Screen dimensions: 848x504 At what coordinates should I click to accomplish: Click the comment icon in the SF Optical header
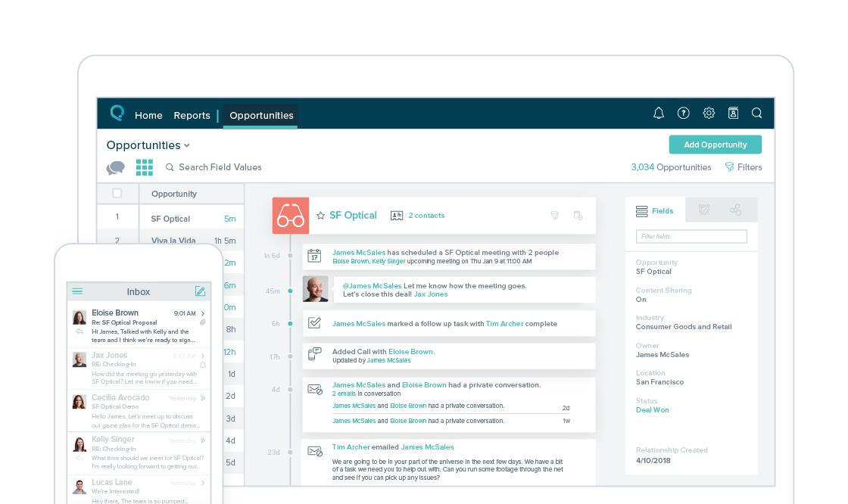(x=554, y=215)
